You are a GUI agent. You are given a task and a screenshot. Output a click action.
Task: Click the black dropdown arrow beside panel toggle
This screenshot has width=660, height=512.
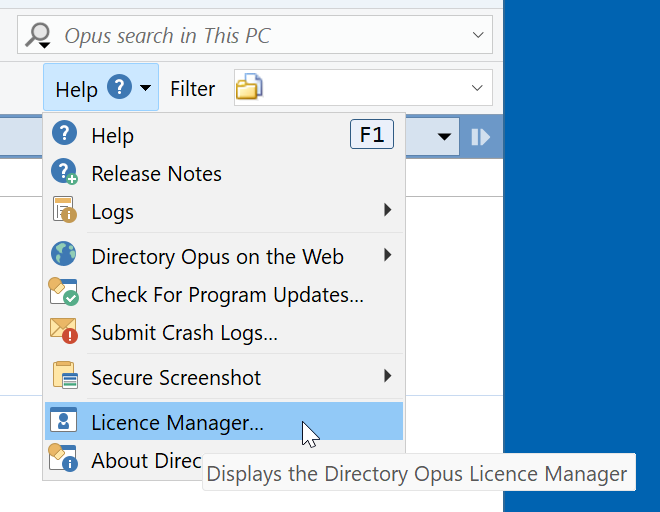(444, 136)
